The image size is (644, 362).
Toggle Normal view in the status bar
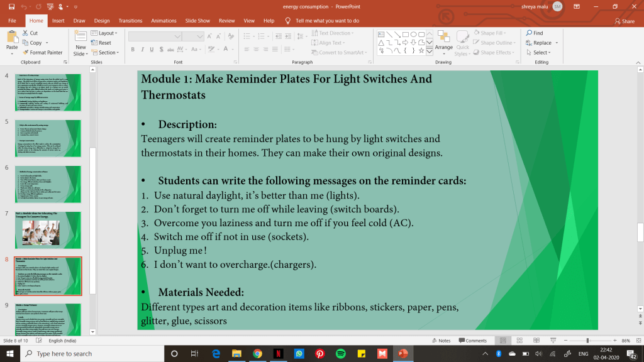(x=502, y=340)
